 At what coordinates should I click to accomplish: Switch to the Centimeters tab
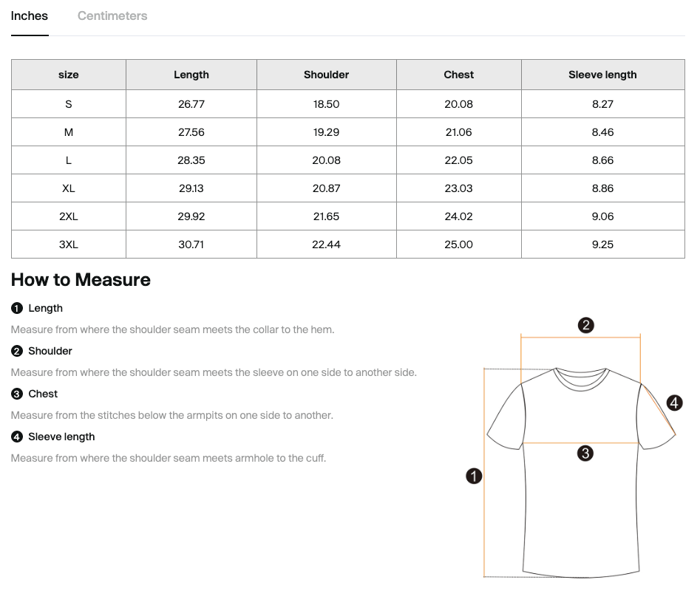pyautogui.click(x=112, y=16)
